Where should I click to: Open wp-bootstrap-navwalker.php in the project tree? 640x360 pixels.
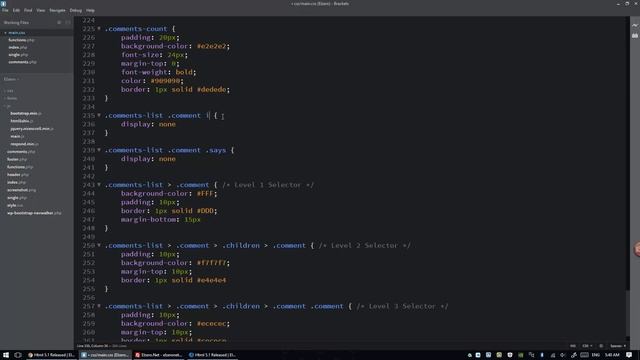coord(34,213)
